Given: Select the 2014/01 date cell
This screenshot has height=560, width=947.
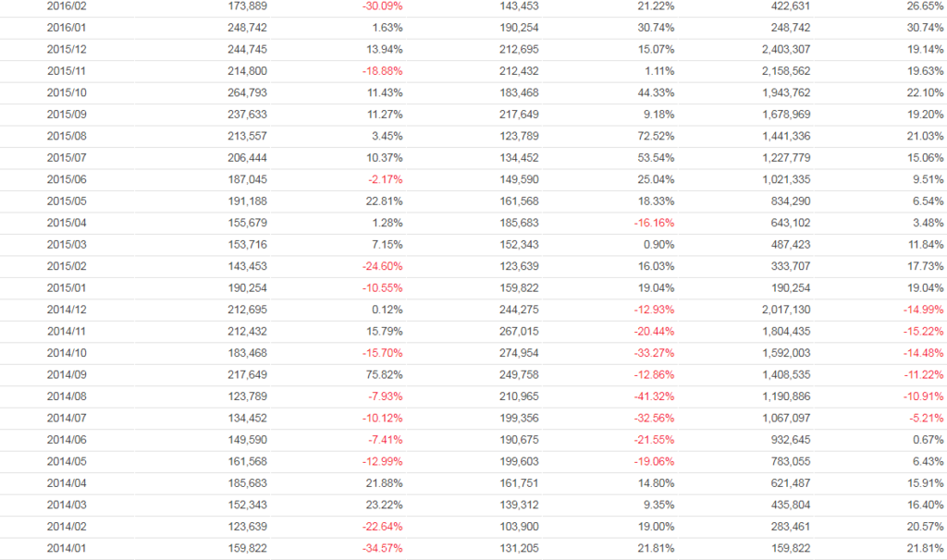Looking at the screenshot, I should (x=67, y=548).
